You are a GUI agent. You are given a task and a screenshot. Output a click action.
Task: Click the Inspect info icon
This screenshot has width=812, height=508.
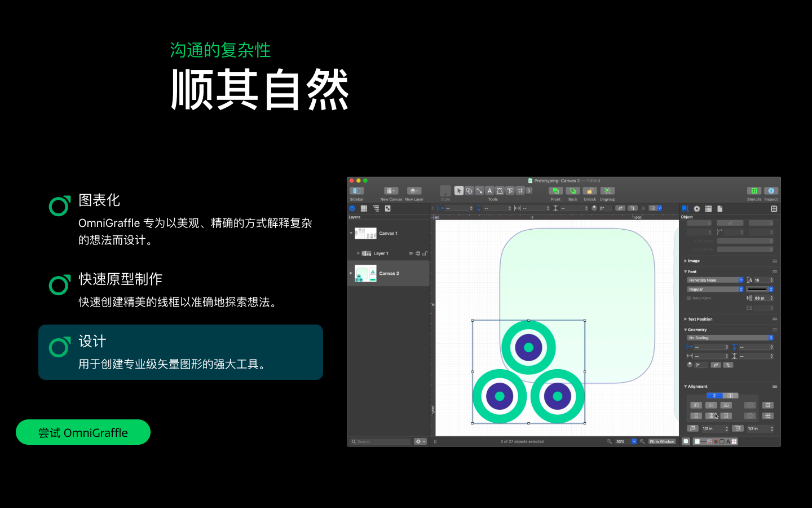click(x=771, y=191)
